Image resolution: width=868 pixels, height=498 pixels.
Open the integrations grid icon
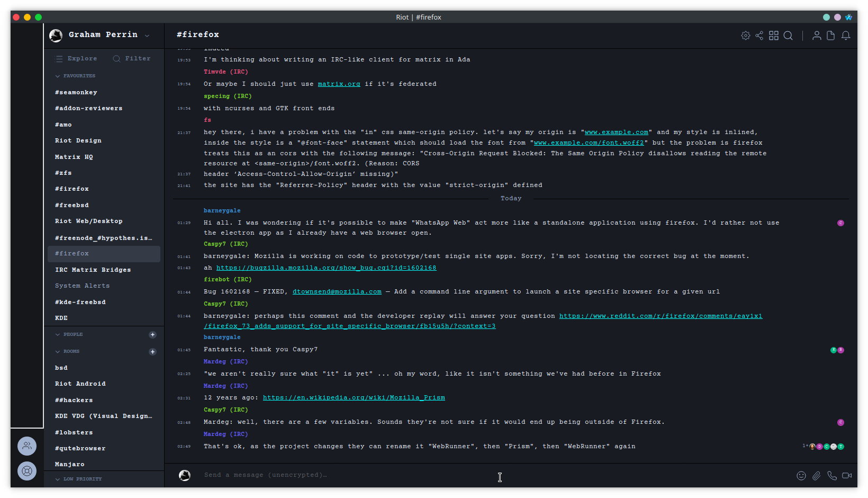click(x=774, y=35)
